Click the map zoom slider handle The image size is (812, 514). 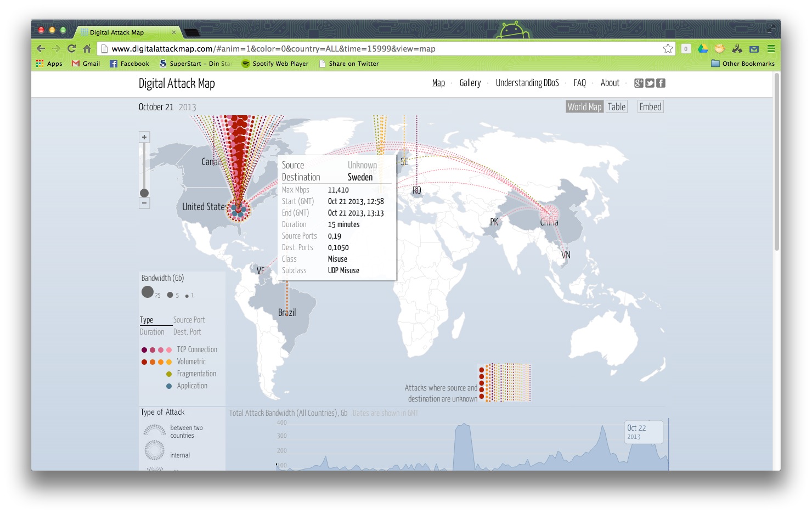click(x=144, y=193)
